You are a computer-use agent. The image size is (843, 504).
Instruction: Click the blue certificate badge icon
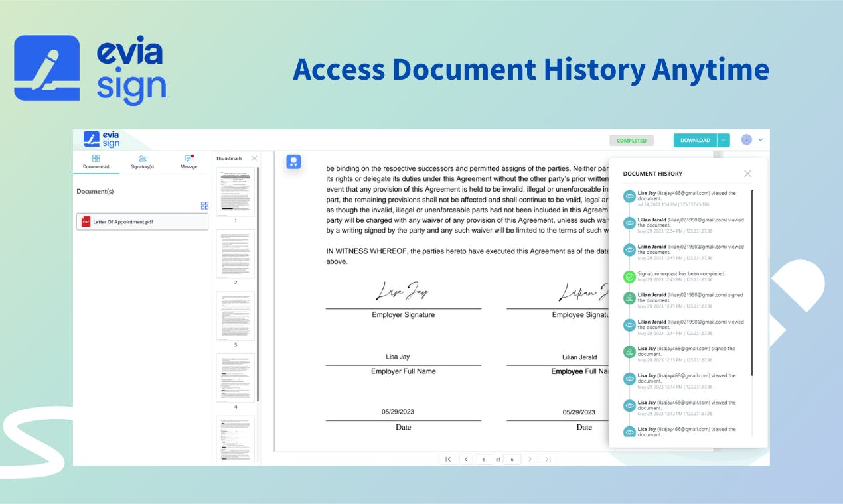293,162
